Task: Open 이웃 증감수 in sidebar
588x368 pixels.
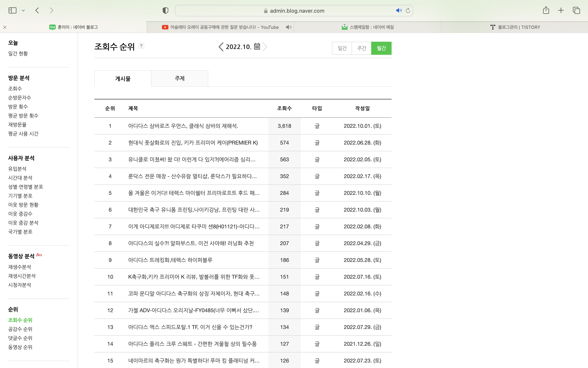Action: [x=20, y=214]
